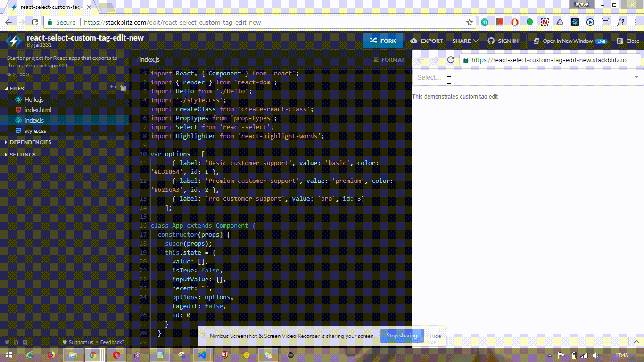This screenshot has width=644, height=362.
Task: Create a new file in the FILES panel
Action: point(113,88)
